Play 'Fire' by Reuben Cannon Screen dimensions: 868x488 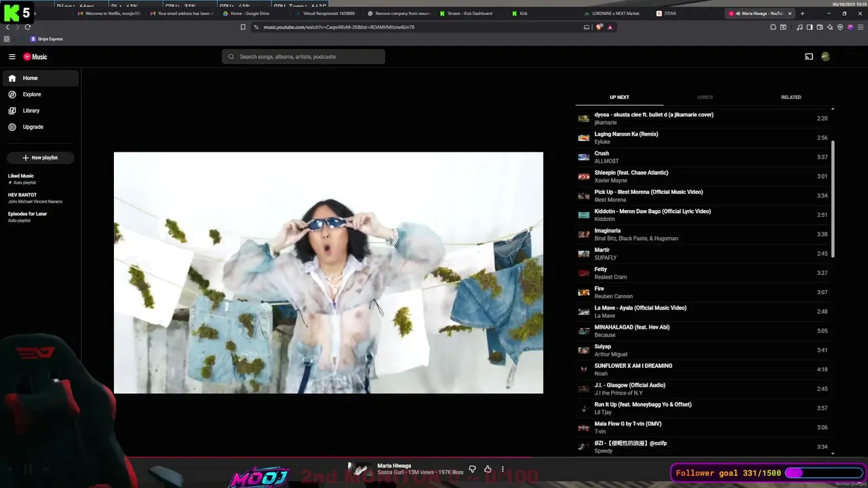(x=703, y=292)
